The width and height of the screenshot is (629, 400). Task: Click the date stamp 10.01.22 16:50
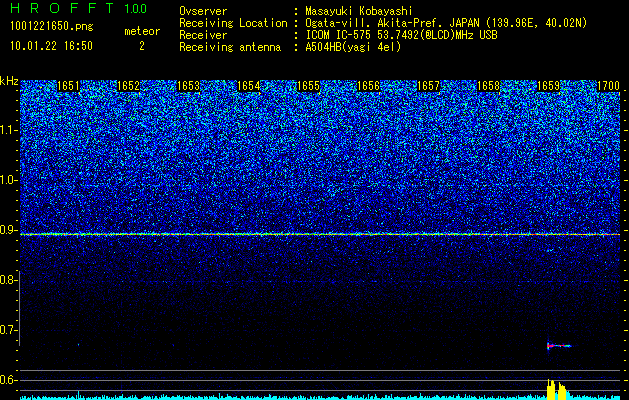(x=51, y=46)
